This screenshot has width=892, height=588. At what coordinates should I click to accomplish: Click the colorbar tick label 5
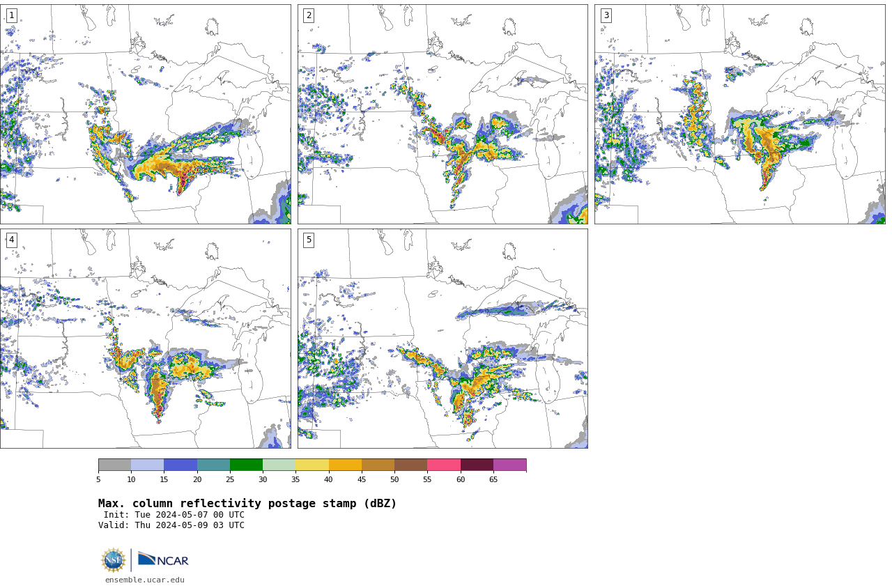[98, 479]
